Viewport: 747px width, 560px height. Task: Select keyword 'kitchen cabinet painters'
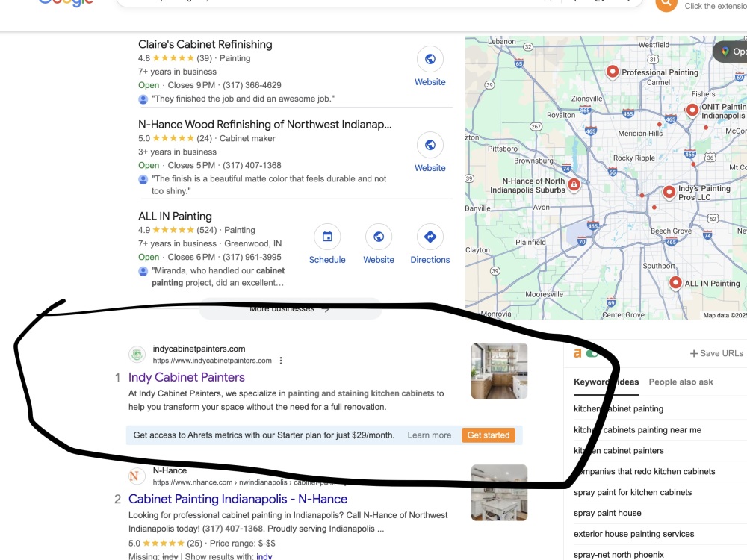tap(619, 450)
